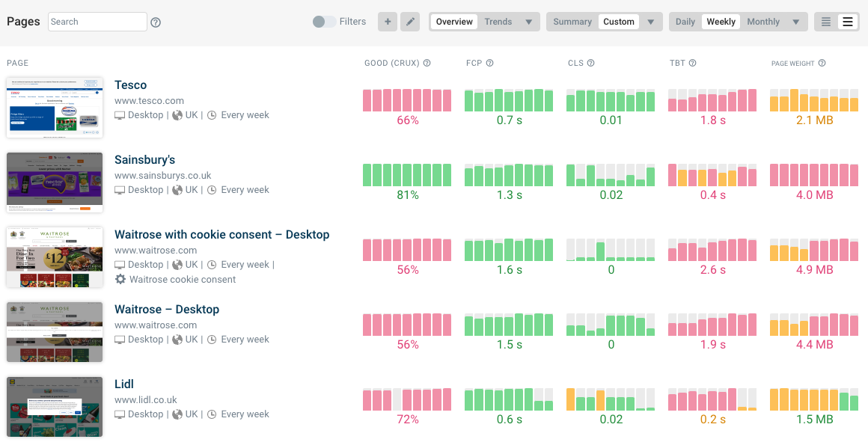The width and height of the screenshot is (868, 445).
Task: Click Tesco's 0.01 CLS chart
Action: coord(611,100)
